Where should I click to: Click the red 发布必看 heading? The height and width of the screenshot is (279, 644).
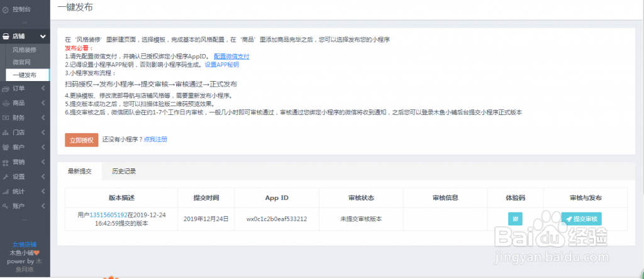click(x=79, y=48)
